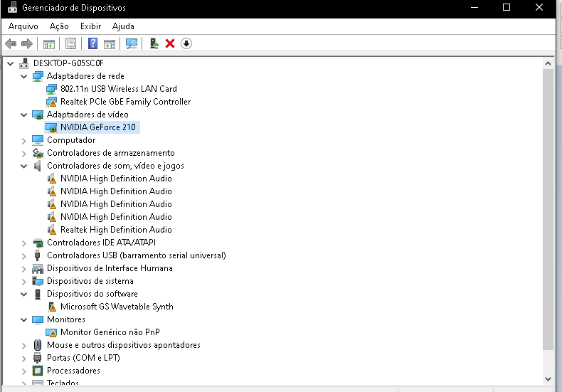Expand the Processadores category
The image size is (562, 392).
tap(24, 371)
